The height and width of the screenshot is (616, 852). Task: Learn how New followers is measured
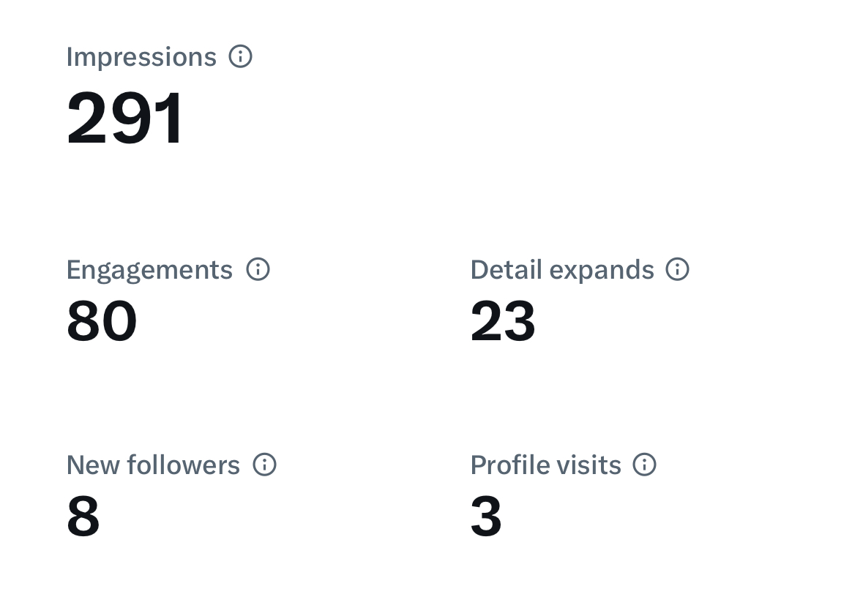(265, 465)
